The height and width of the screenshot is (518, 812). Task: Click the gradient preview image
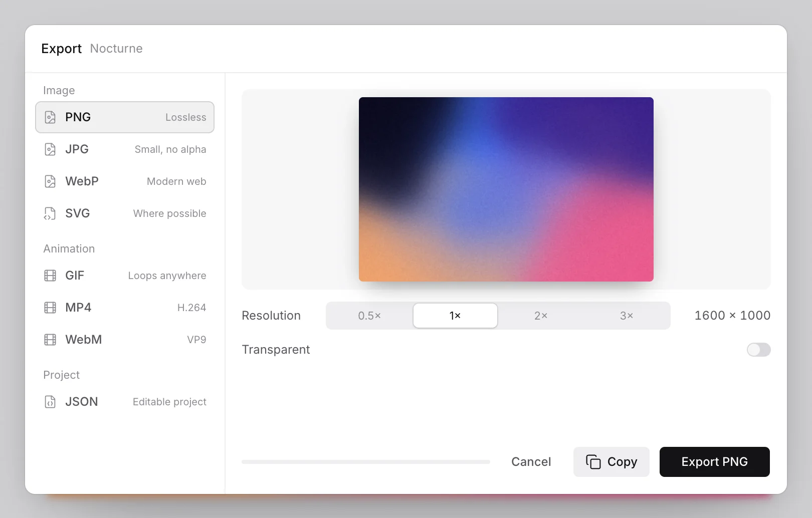506,189
